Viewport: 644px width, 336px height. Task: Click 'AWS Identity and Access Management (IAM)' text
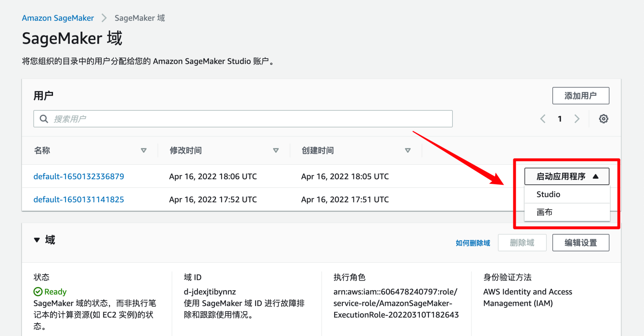(x=528, y=297)
